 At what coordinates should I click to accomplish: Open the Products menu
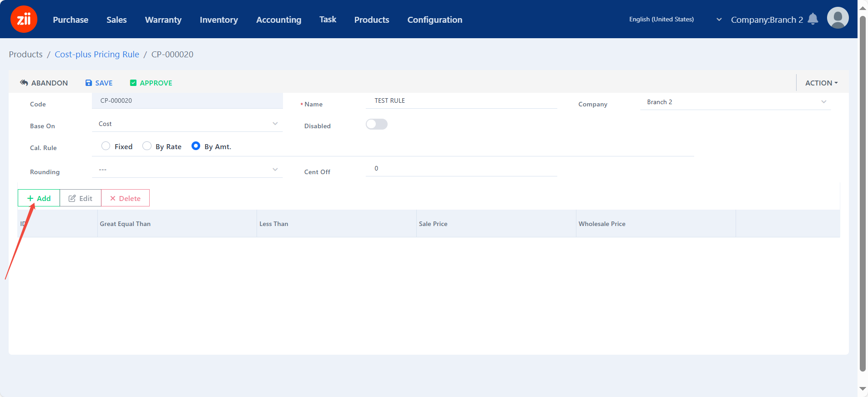point(372,20)
